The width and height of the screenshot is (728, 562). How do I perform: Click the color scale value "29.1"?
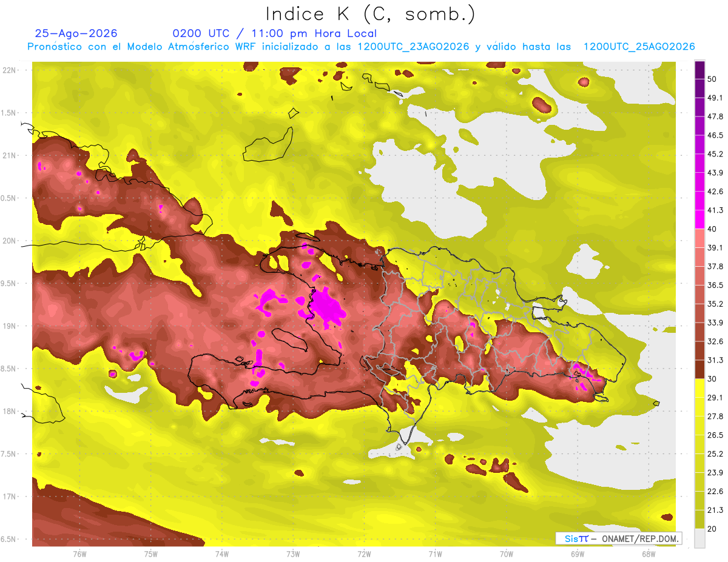point(715,397)
